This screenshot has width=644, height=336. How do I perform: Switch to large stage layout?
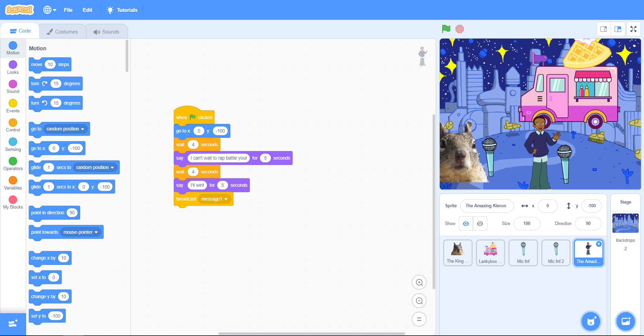point(618,29)
